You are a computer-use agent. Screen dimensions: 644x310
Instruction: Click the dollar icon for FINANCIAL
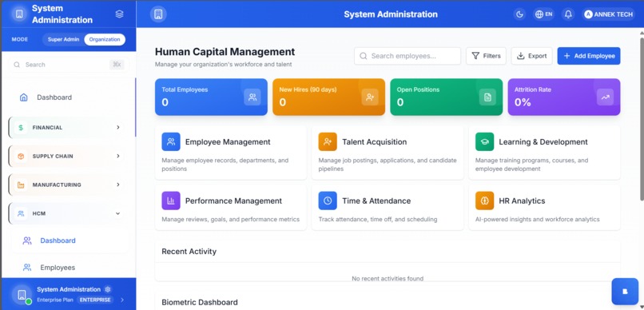(21, 128)
